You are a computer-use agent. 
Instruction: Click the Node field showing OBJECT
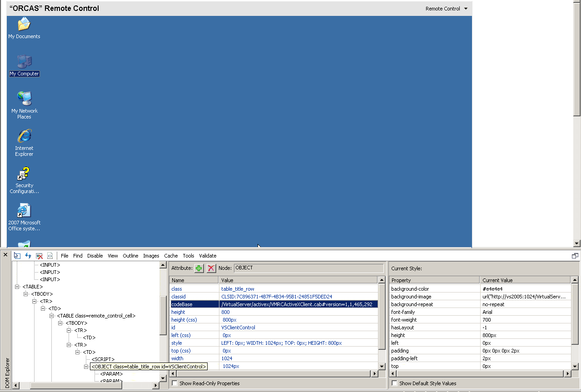click(309, 268)
